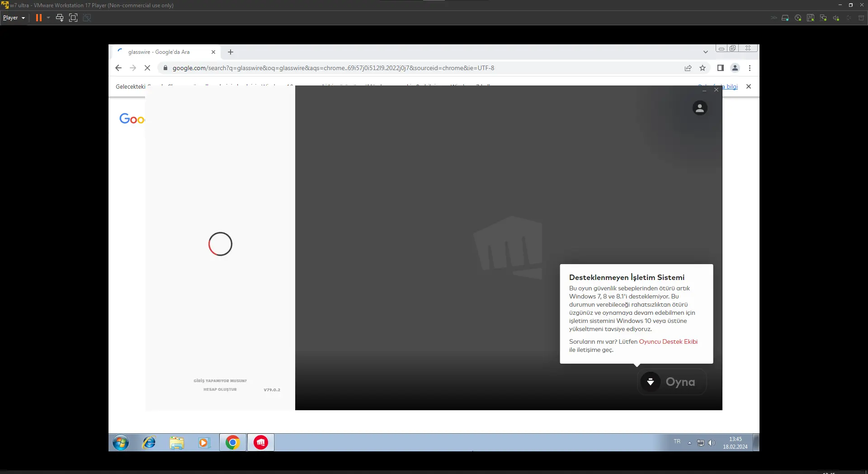Click GİRİŞ YAPAMIYOR MUSUN? link
The width and height of the screenshot is (868, 474).
pyautogui.click(x=220, y=381)
